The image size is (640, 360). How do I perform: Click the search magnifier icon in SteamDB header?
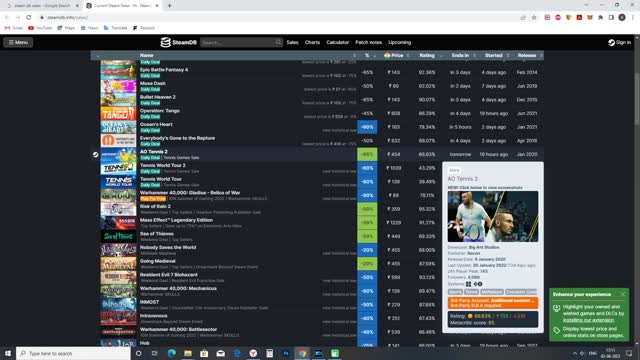(278, 42)
